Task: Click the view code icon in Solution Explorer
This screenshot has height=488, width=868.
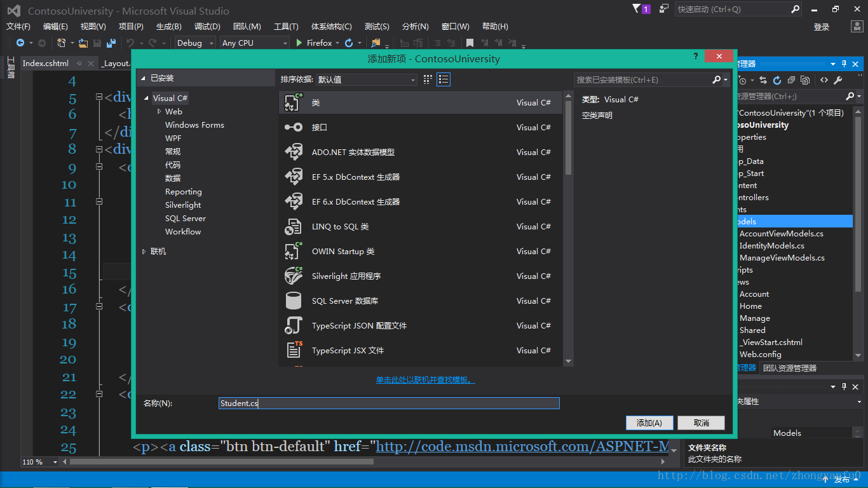Action: point(824,81)
